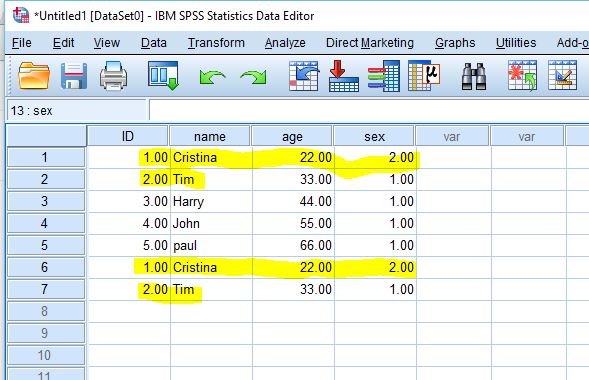Select row 5 header
589x380 pixels.
(x=46, y=245)
